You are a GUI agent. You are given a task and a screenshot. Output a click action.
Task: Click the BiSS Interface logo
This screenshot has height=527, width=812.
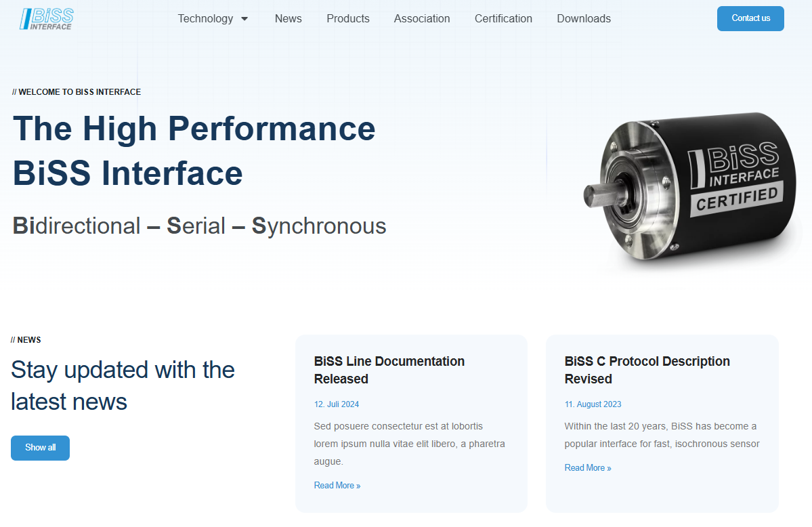tap(45, 18)
